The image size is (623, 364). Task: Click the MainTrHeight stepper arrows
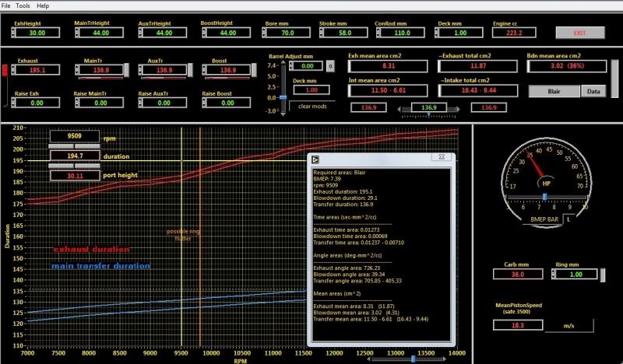pyautogui.click(x=76, y=33)
